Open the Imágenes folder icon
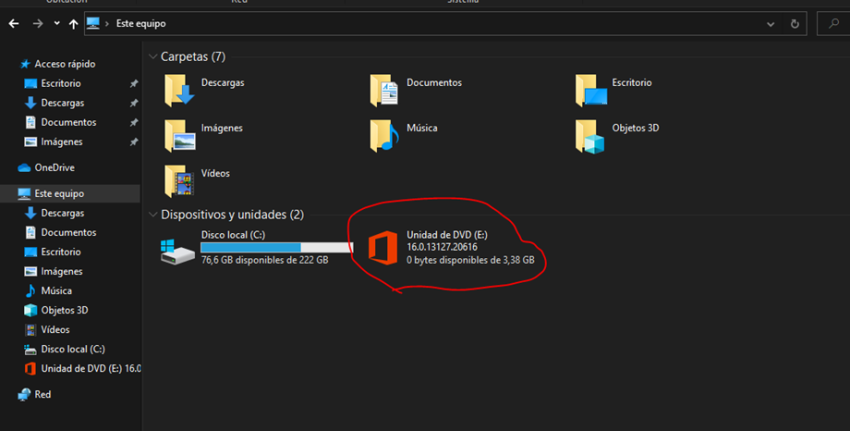Viewport: 850px width, 431px height. click(180, 135)
